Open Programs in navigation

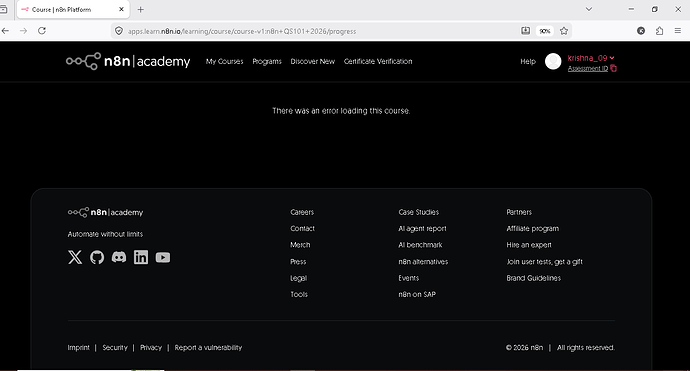pos(267,62)
